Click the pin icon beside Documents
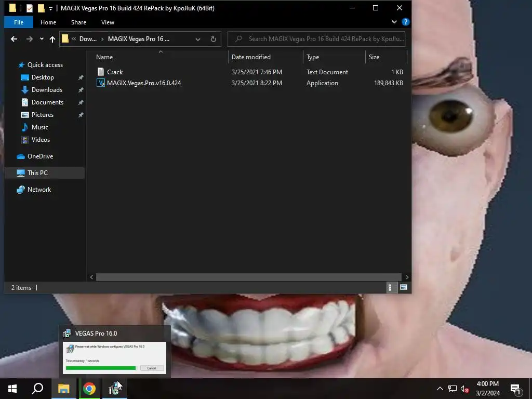The height and width of the screenshot is (399, 532). [81, 103]
